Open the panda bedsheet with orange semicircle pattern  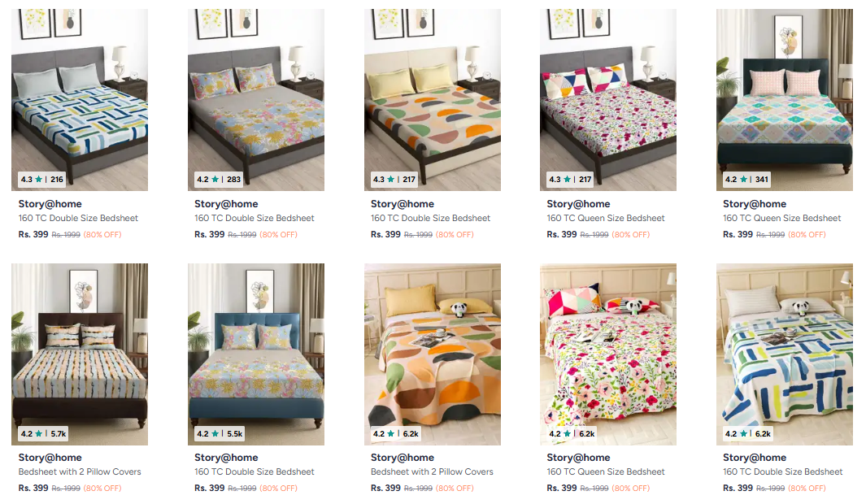pos(433,354)
